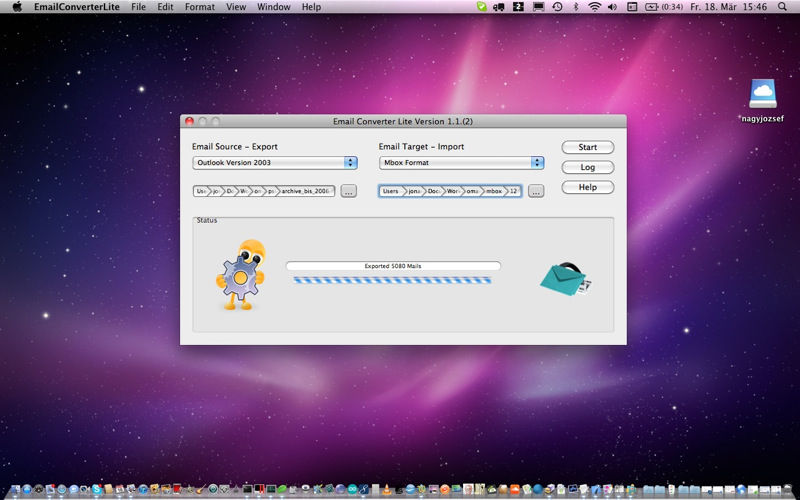800x500 pixels.
Task: Click the gear mascot icon
Action: point(241,274)
